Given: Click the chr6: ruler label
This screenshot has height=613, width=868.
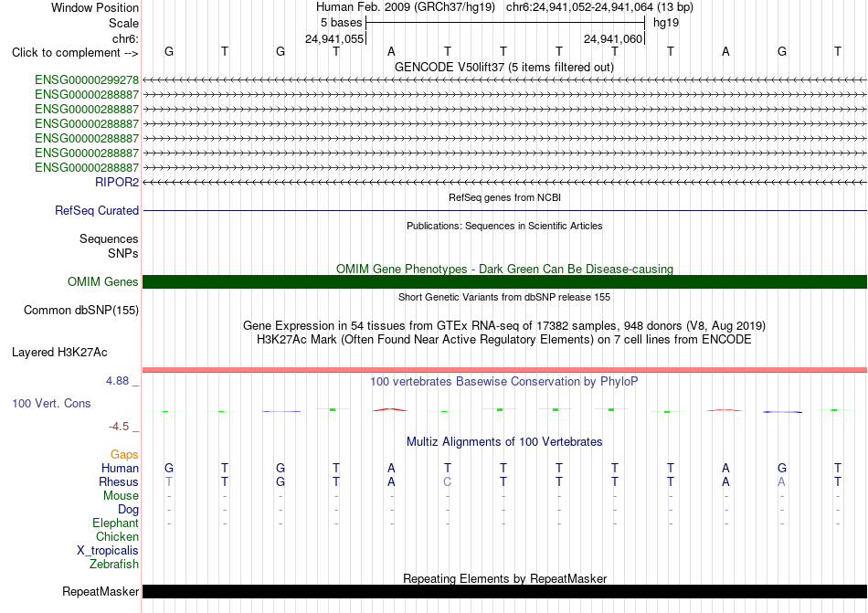Looking at the screenshot, I should [x=126, y=38].
